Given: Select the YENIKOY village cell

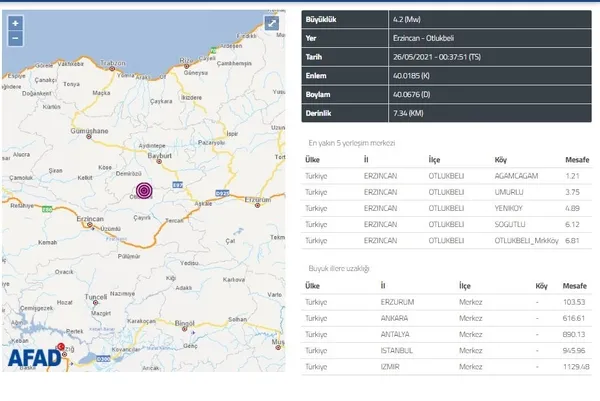Looking at the screenshot, I should 508,208.
